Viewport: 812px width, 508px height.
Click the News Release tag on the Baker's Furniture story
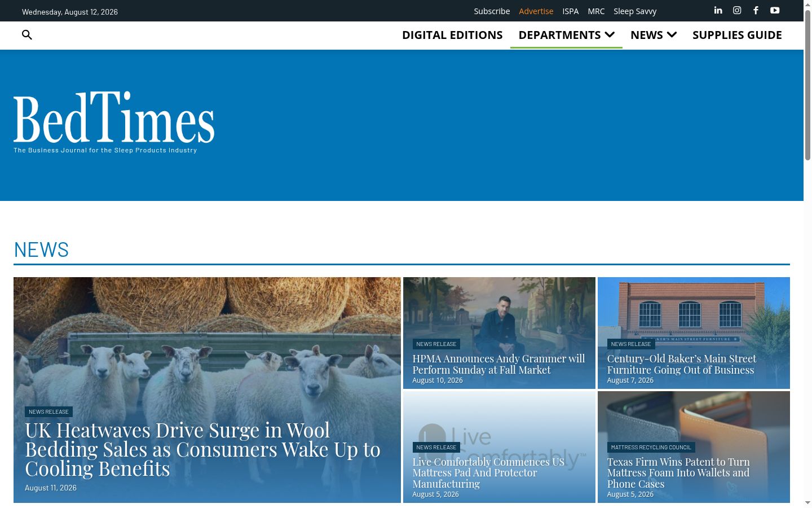tap(631, 344)
